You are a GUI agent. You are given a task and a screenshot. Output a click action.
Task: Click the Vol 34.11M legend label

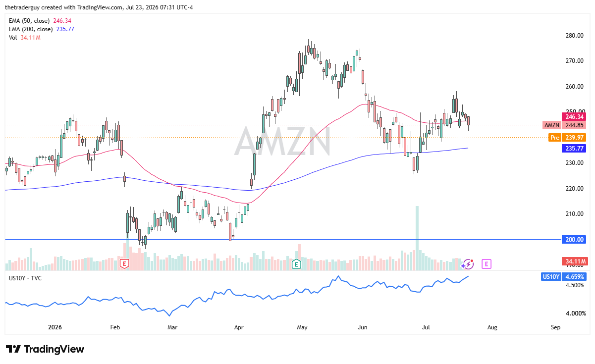(25, 38)
